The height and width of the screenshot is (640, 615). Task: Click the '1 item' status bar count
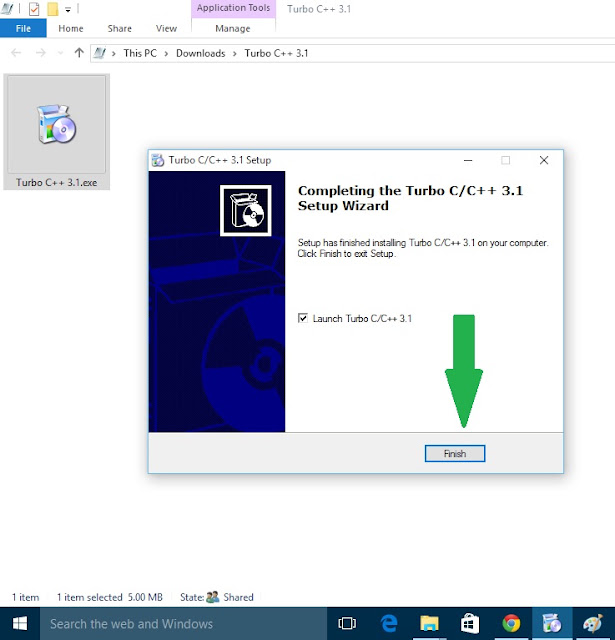click(x=25, y=597)
